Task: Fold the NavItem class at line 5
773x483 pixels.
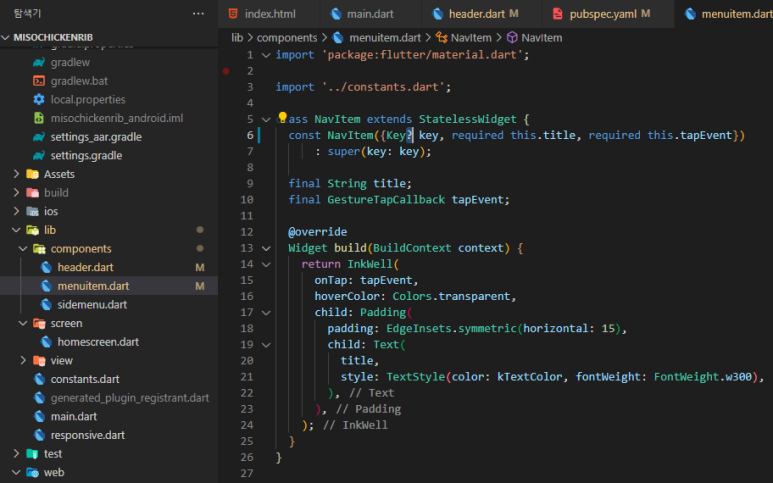Action: coord(266,119)
